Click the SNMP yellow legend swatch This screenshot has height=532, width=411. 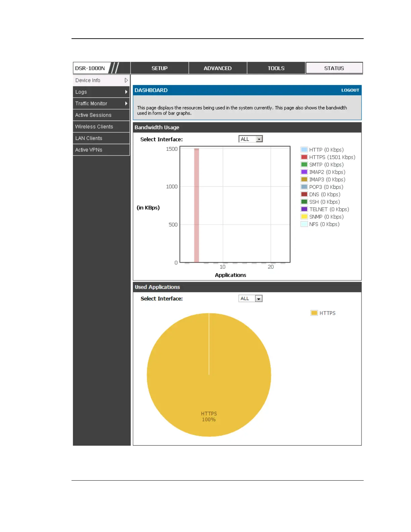pos(304,217)
